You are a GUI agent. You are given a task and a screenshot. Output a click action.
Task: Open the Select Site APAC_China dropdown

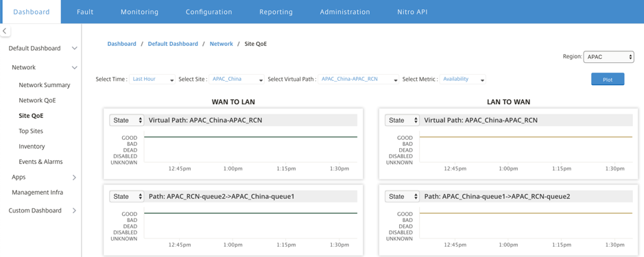237,79
